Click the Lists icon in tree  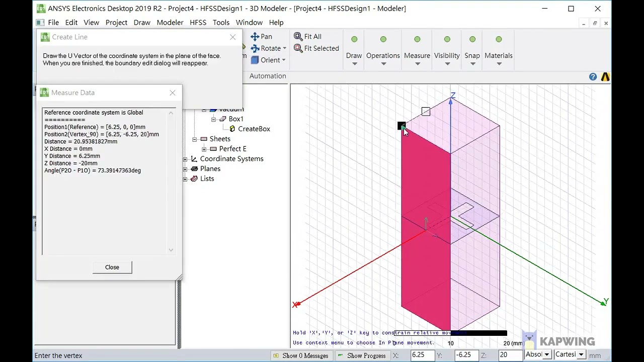click(x=194, y=179)
